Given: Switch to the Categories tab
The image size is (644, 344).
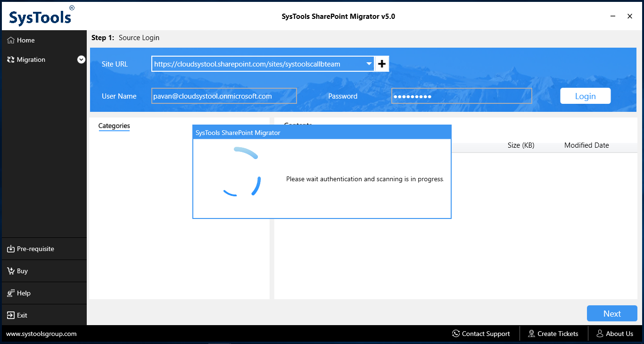Looking at the screenshot, I should click(x=114, y=126).
